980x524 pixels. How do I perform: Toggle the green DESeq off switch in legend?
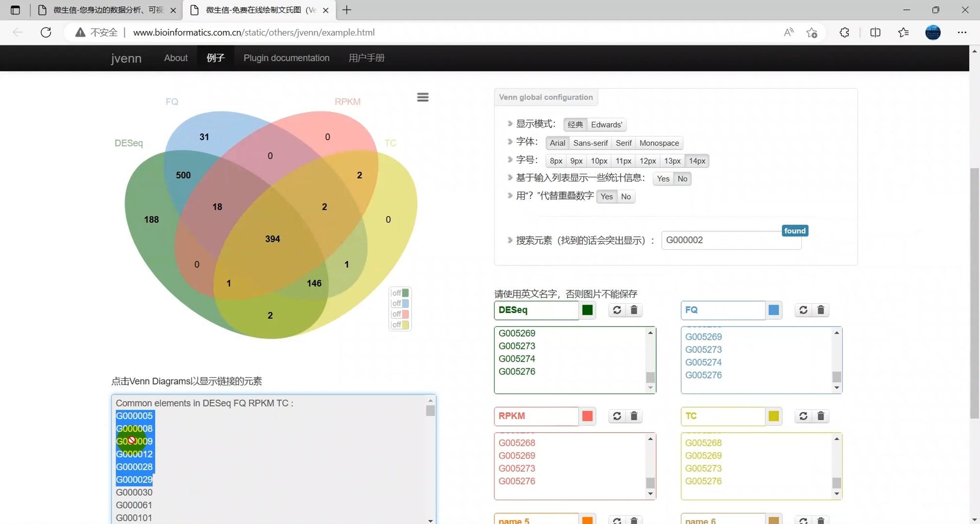coord(401,293)
